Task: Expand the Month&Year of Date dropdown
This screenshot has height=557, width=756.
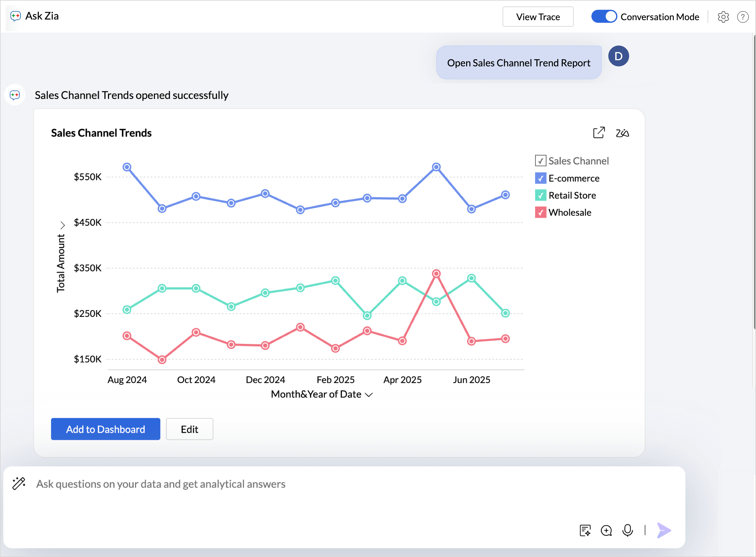Action: [369, 395]
